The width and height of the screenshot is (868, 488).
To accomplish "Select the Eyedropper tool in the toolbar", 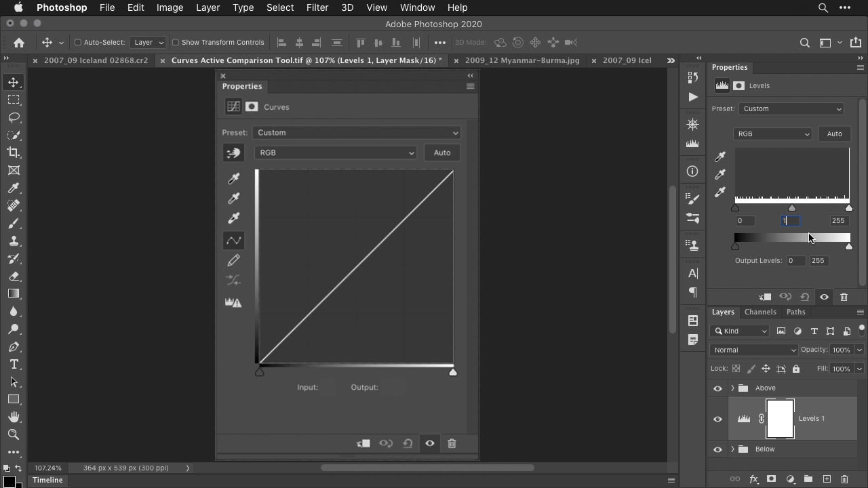I will pyautogui.click(x=14, y=188).
